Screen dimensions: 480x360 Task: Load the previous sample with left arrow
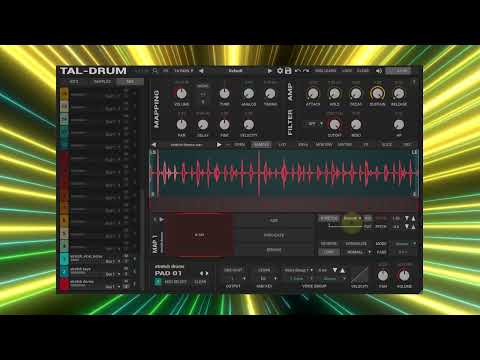(154, 145)
